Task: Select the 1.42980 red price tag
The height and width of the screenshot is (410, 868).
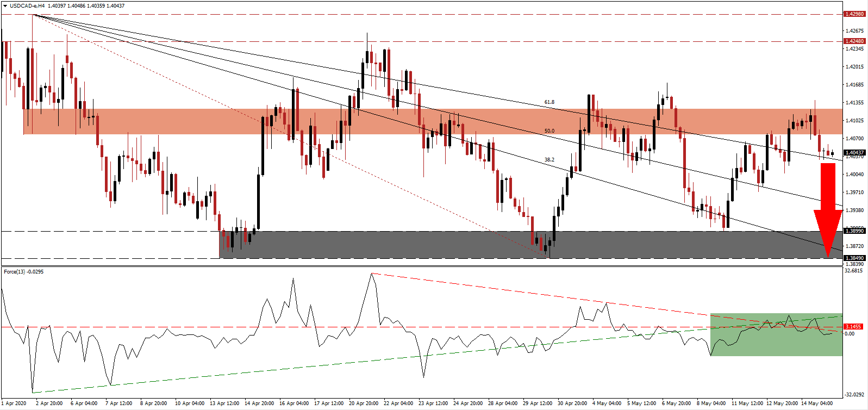Action: 854,14
